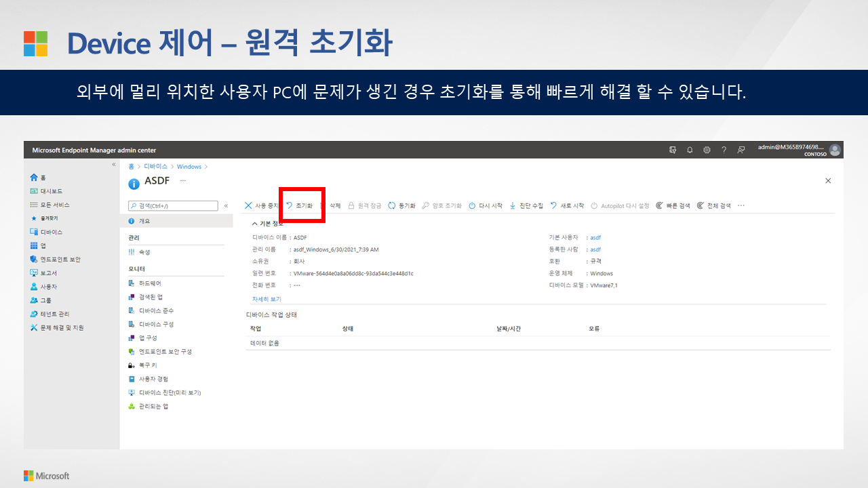868x488 pixels.
Task: Collapse the device menu pane chevron
Action: (226, 205)
